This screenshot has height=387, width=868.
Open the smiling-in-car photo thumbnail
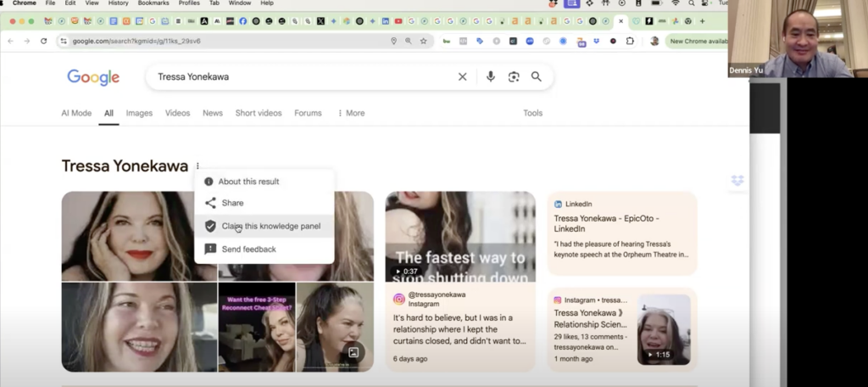[x=138, y=327]
